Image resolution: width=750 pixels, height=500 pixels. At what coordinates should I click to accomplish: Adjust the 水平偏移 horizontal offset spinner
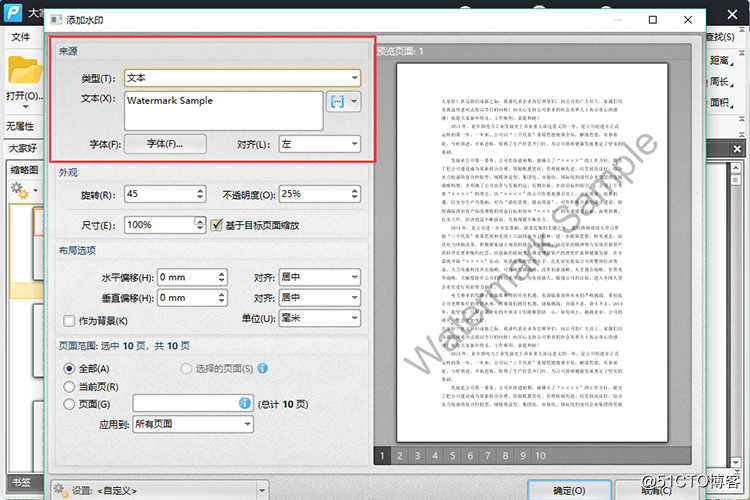point(221,277)
